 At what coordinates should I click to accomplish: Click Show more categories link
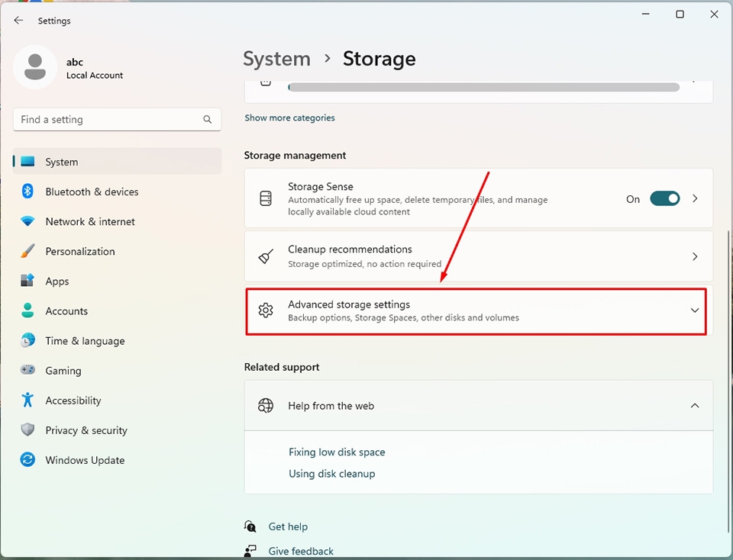289,117
